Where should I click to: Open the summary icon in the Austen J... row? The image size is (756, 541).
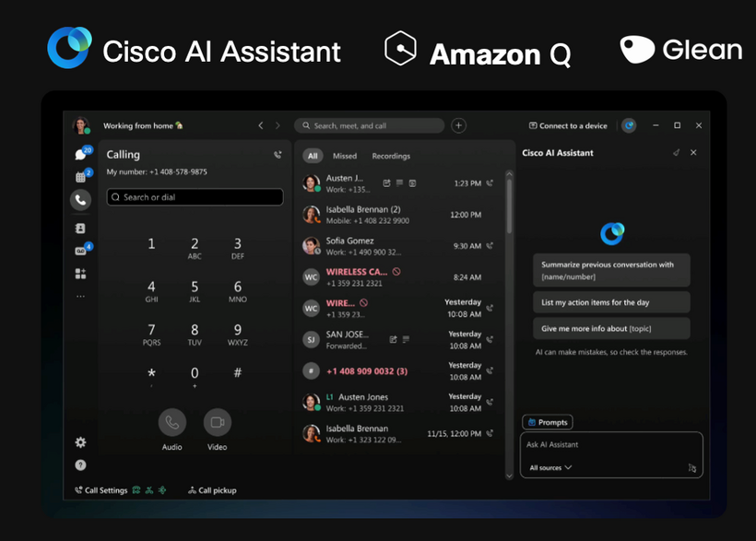(386, 183)
